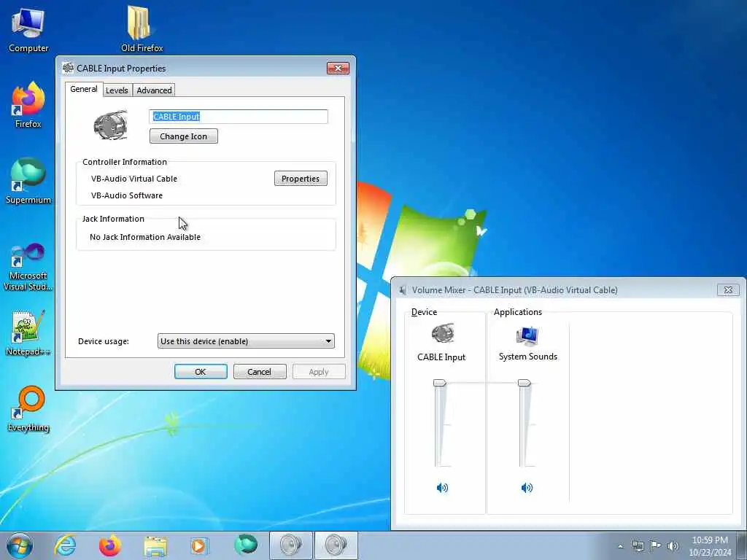Screen dimensions: 747x560
Task: Open Supermium from the taskbar
Action: click(246, 545)
